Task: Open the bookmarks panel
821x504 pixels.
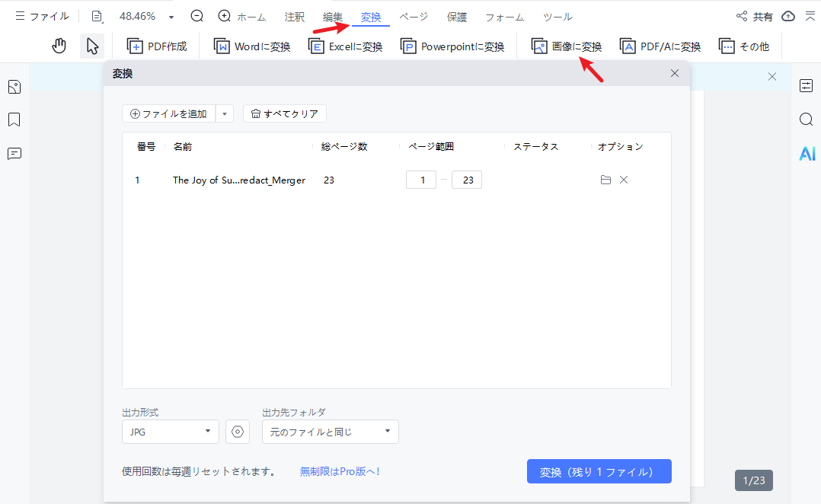Action: tap(14, 120)
